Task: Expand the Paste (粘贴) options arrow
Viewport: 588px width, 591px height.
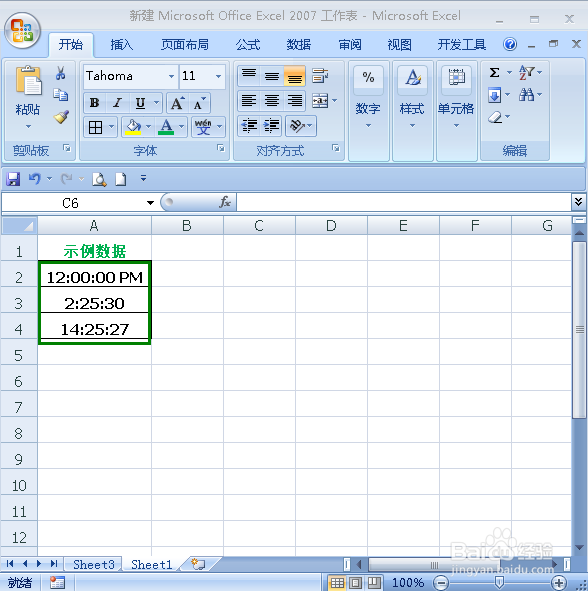Action: click(x=28, y=127)
